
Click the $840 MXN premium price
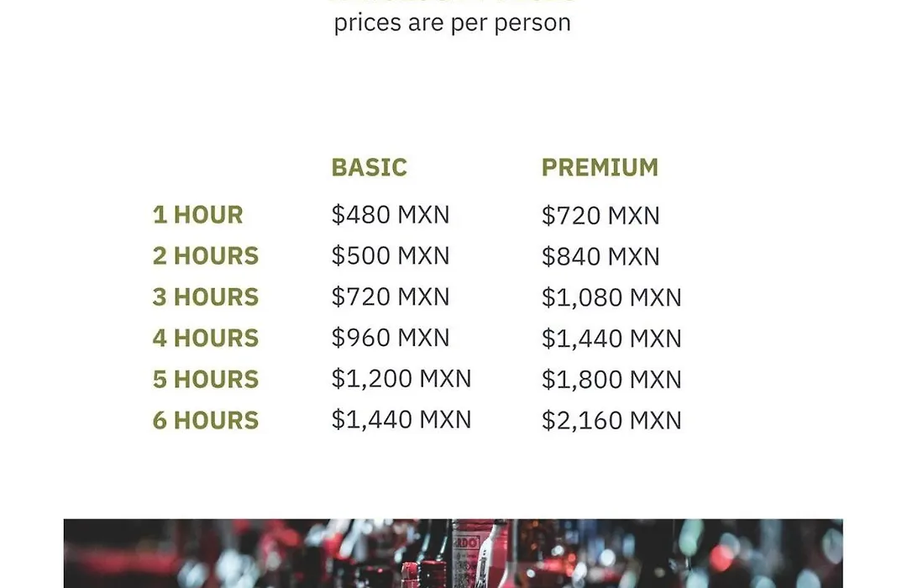pyautogui.click(x=600, y=257)
